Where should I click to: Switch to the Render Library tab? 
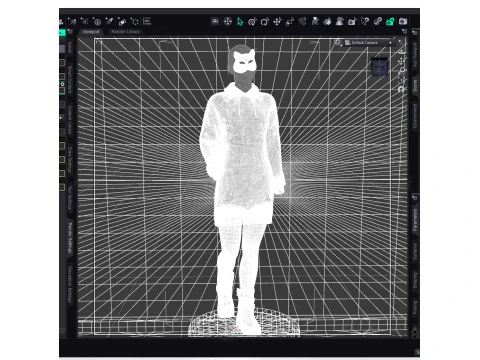[x=125, y=32]
